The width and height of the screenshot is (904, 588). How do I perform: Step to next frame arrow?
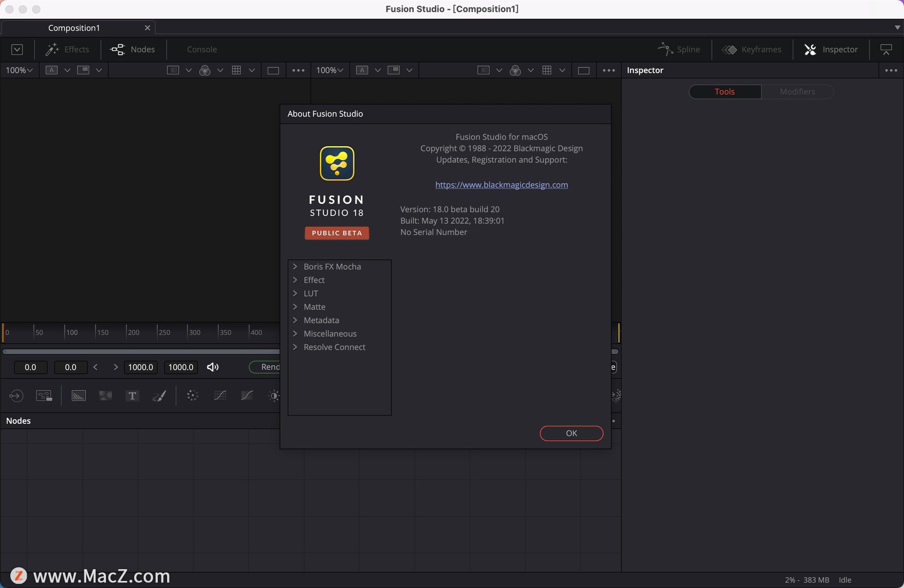[x=115, y=367]
